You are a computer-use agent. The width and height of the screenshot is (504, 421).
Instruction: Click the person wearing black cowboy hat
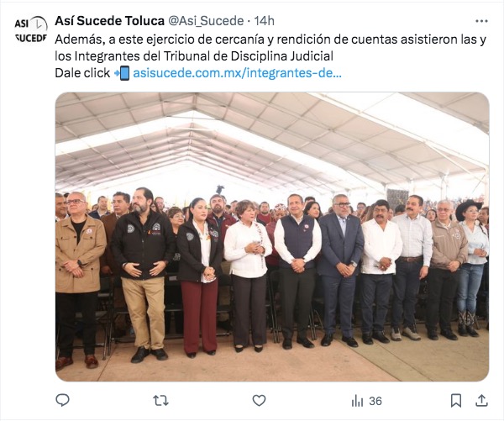tap(471, 267)
